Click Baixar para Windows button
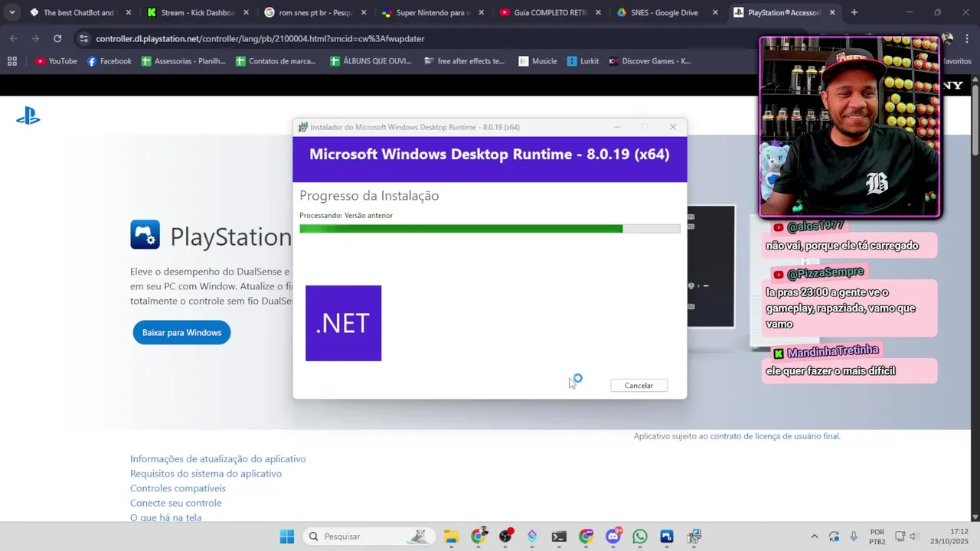The image size is (980, 551). point(181,332)
